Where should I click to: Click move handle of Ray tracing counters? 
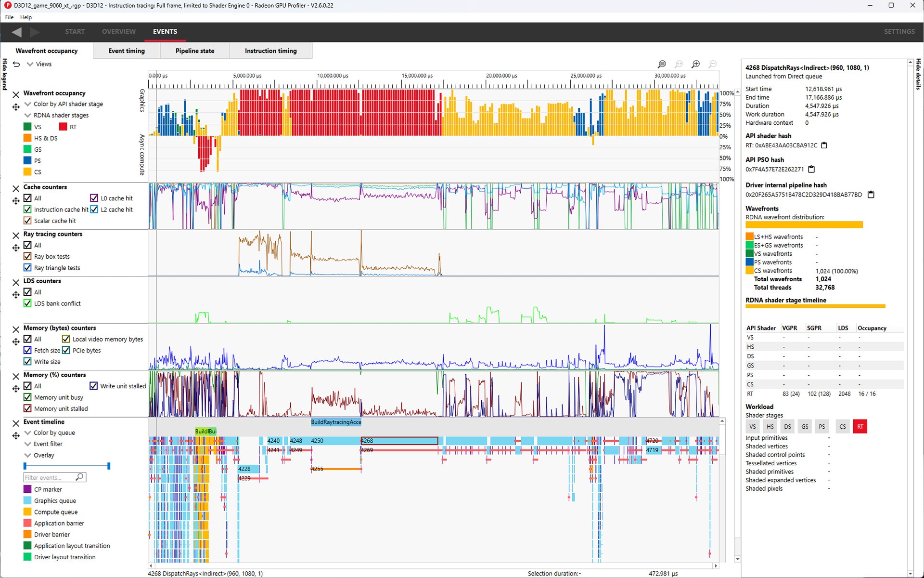(16, 248)
